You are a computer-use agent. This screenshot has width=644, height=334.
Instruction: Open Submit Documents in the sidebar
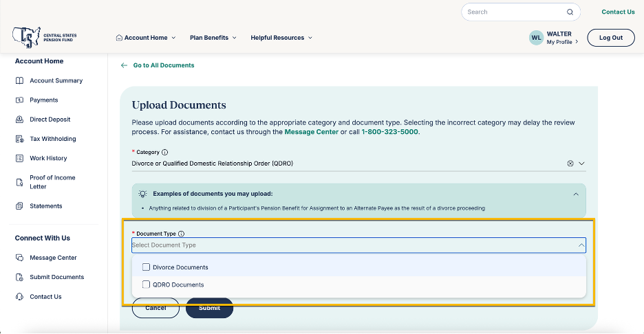(x=56, y=277)
